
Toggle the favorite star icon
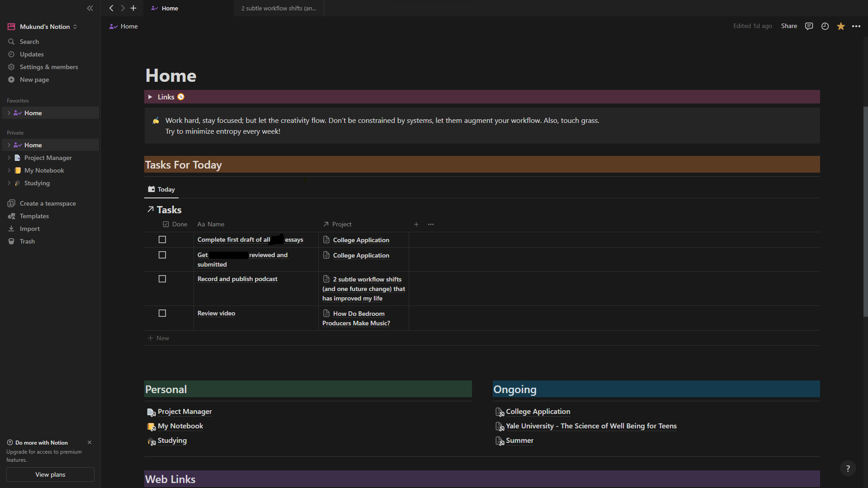tap(840, 26)
